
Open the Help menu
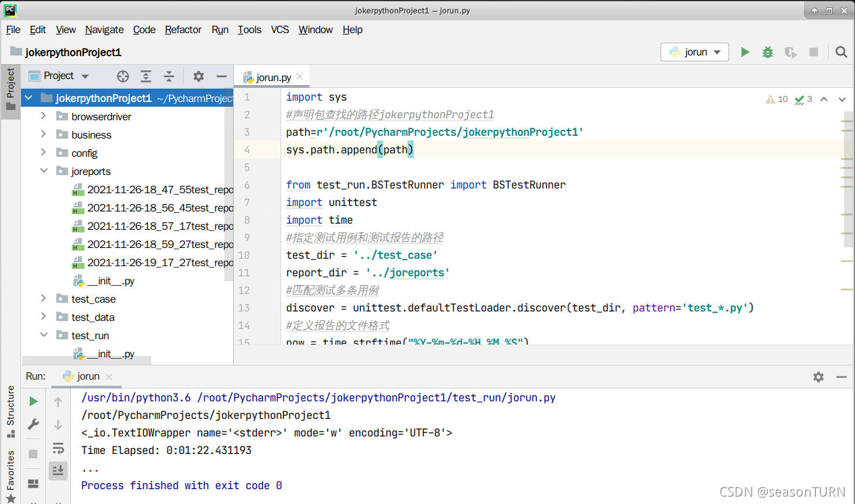tap(352, 30)
